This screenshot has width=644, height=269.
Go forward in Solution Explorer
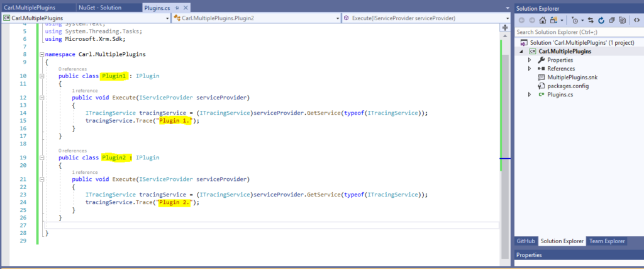tap(532, 20)
